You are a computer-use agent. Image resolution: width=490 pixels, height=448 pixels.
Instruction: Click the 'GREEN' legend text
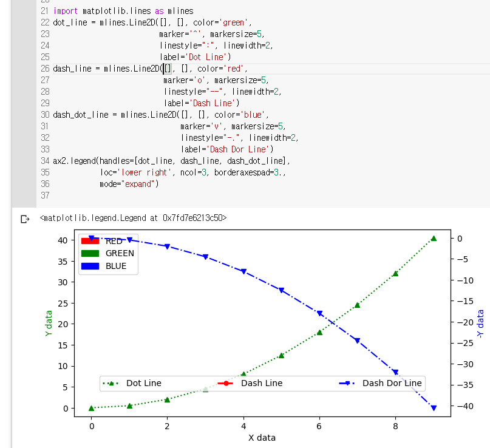tap(120, 253)
